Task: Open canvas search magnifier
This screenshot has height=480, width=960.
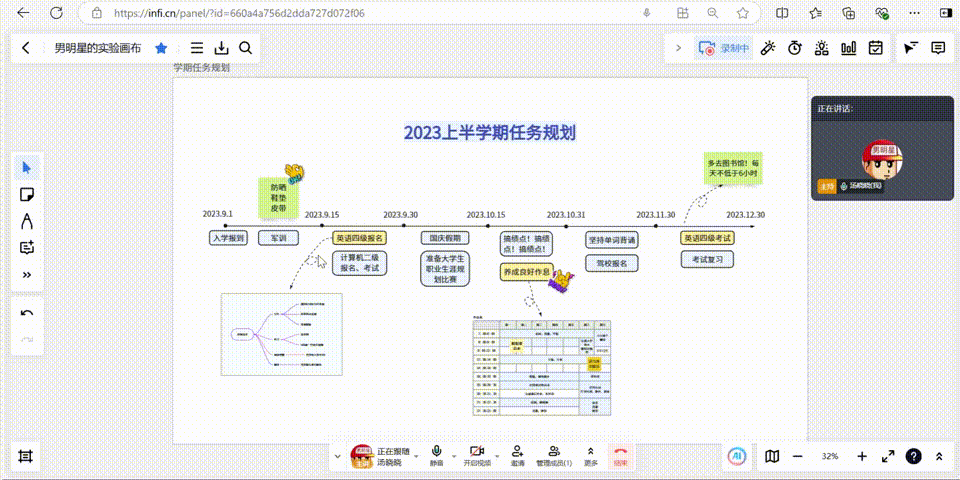Action: [x=245, y=48]
